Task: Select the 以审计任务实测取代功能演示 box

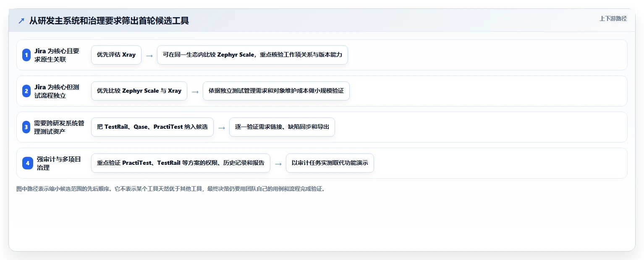Action: click(x=330, y=163)
